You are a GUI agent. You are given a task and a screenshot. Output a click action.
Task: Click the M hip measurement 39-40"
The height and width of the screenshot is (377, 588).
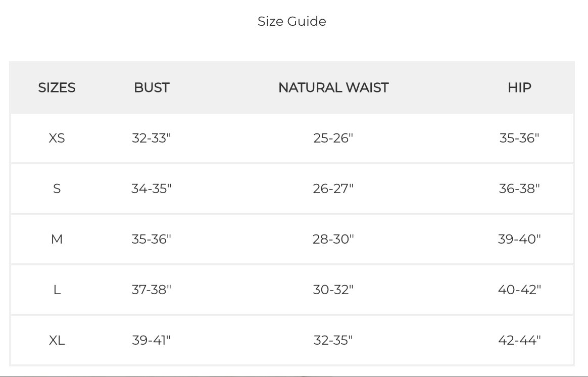tap(519, 239)
